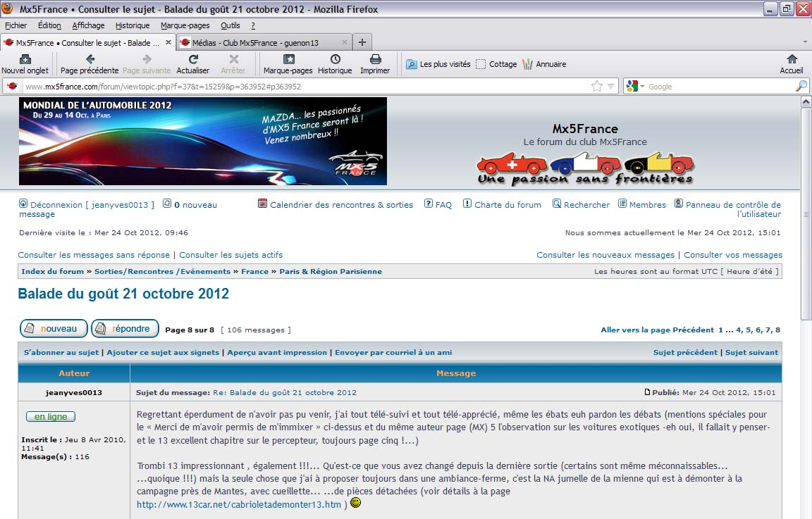Click the three-cars Mx5France logo

pos(585,168)
